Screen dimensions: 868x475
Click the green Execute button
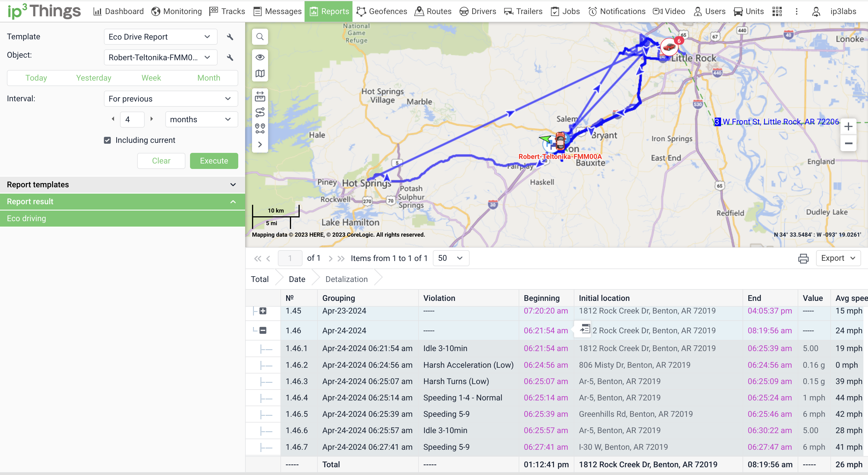(x=214, y=161)
